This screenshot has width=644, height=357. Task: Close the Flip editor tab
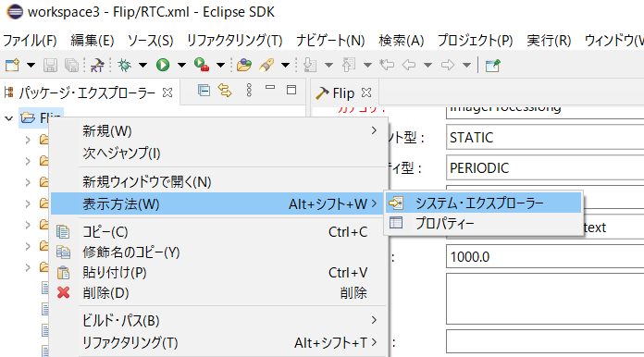tap(366, 93)
